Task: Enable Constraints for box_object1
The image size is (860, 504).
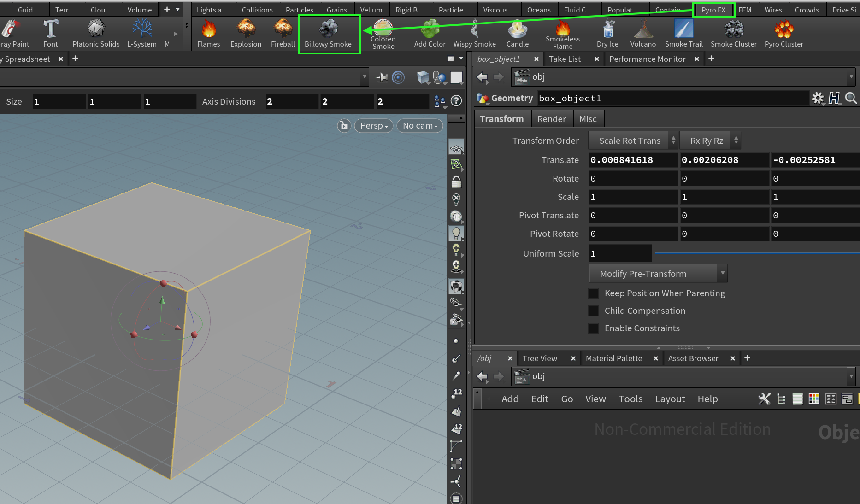Action: [593, 328]
